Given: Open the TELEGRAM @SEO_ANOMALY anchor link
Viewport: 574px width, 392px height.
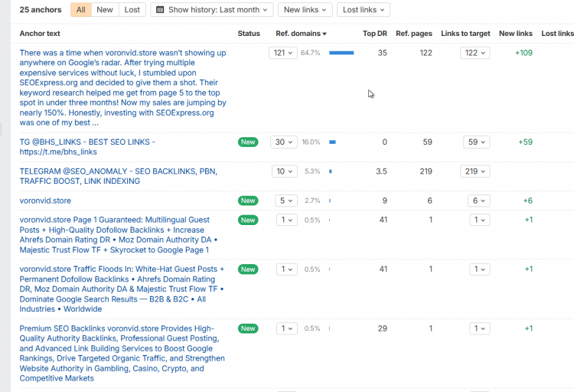Looking at the screenshot, I should tap(118, 176).
